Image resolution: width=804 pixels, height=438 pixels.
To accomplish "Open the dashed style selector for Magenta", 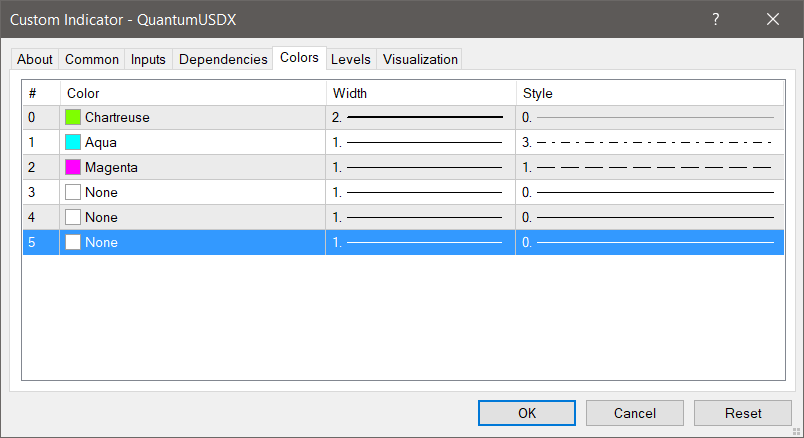I will tap(648, 167).
